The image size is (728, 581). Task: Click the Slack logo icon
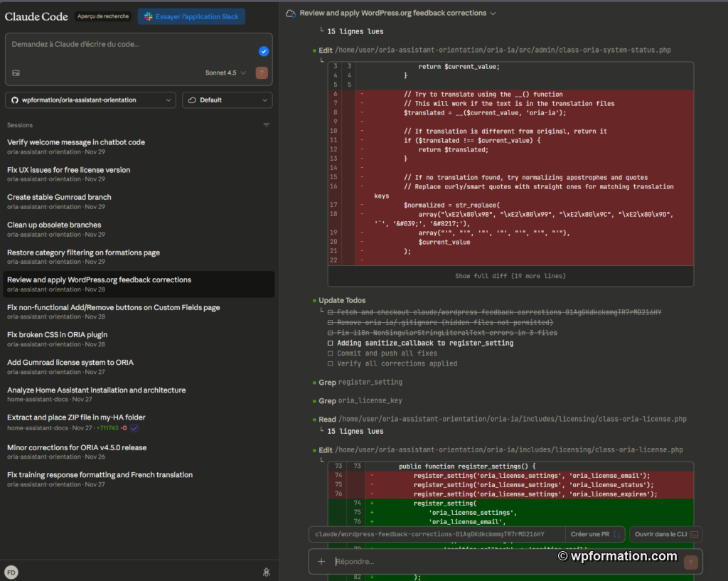[x=148, y=17]
